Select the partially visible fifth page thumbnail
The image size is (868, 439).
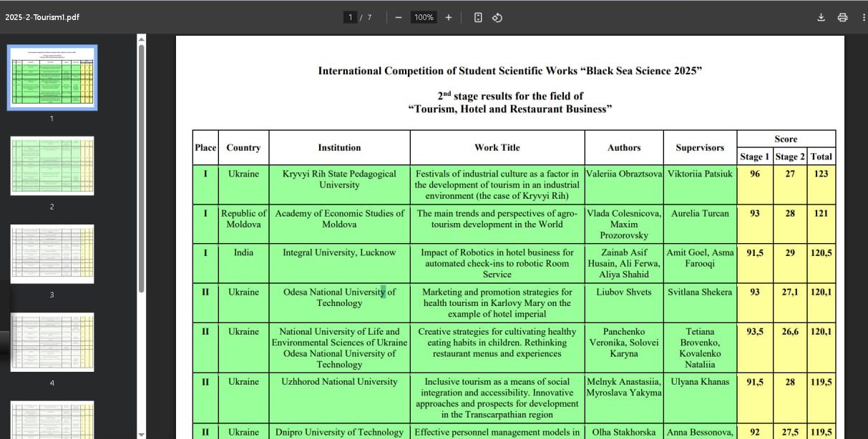pyautogui.click(x=52, y=420)
